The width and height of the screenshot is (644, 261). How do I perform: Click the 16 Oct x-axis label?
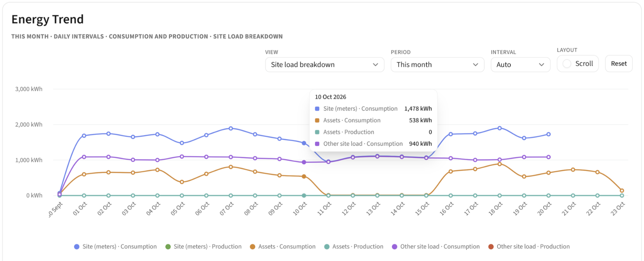click(446, 209)
